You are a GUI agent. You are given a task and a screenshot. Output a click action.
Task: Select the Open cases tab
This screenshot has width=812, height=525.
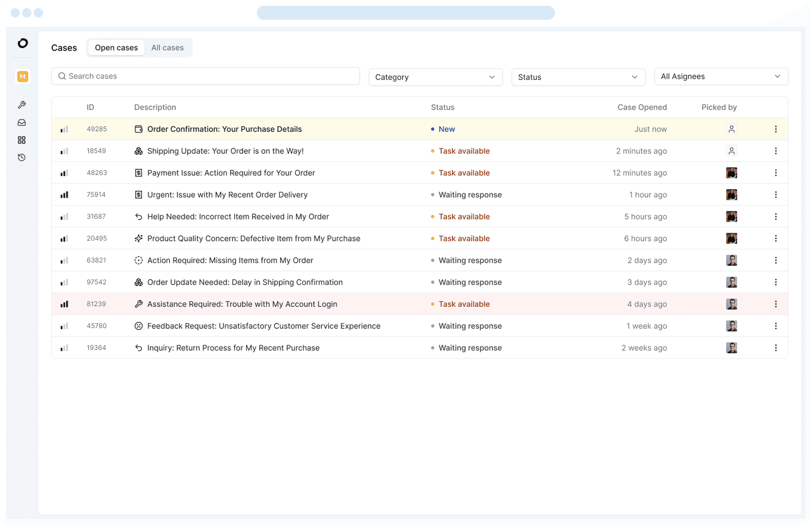point(116,48)
